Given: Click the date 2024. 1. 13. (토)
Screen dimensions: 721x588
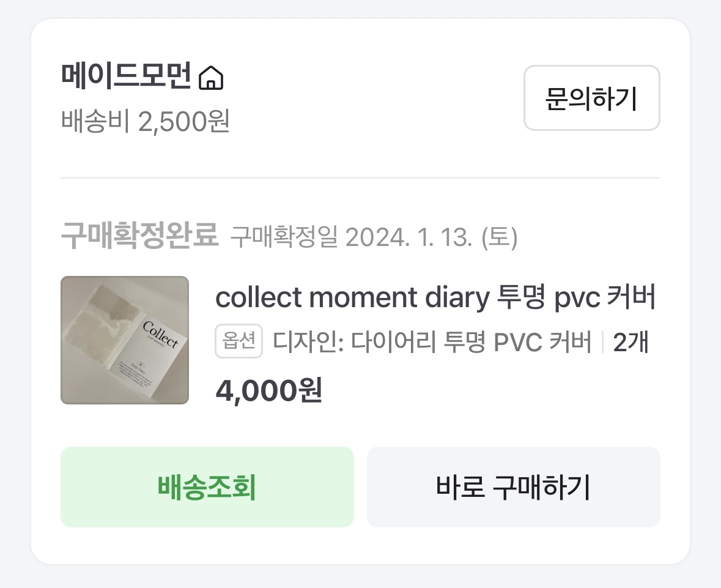Looking at the screenshot, I should click(x=431, y=237).
